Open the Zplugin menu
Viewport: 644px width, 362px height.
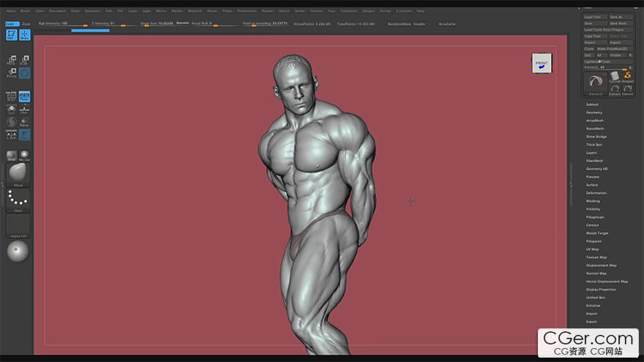point(368,11)
